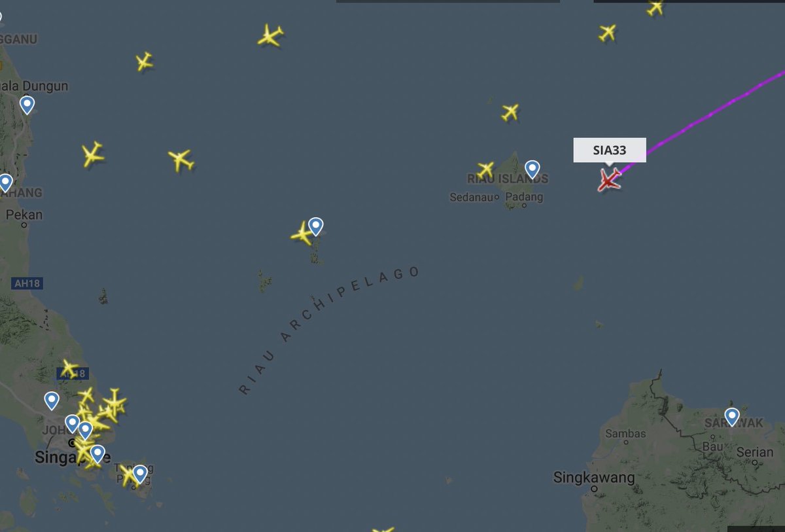Click the small plane left of the top-center plane
This screenshot has width=785, height=532.
coord(144,62)
